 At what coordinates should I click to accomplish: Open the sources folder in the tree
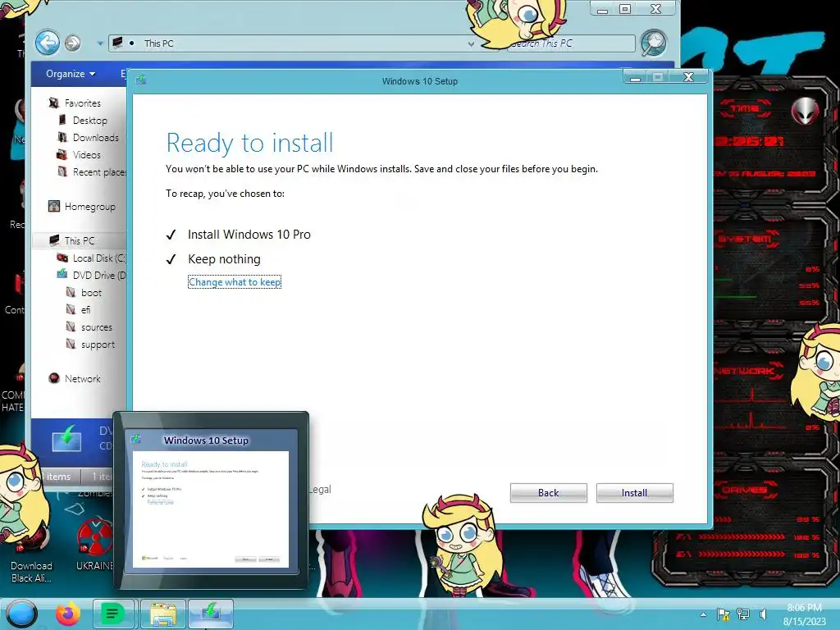pyautogui.click(x=97, y=326)
